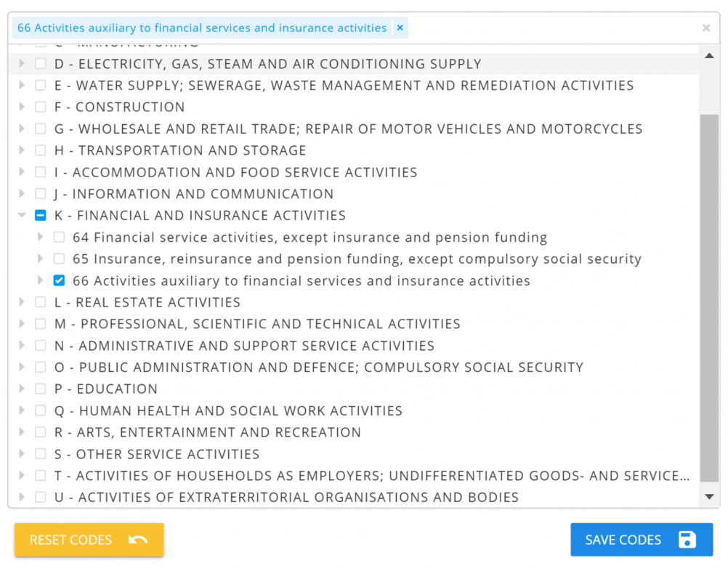Image resolution: width=728 pixels, height=568 pixels.
Task: Tick the P - Education checkbox
Action: [41, 389]
